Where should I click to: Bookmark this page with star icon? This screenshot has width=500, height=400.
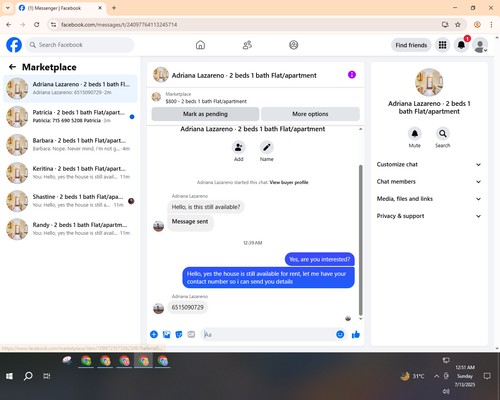458,25
